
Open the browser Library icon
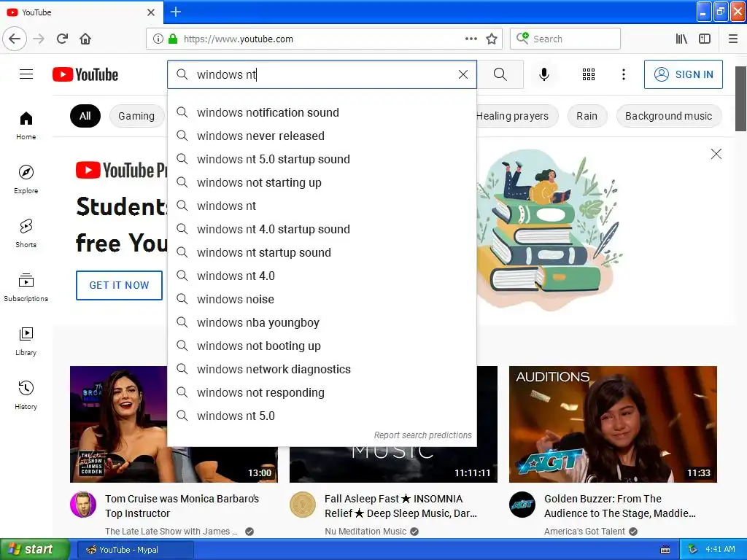[681, 39]
